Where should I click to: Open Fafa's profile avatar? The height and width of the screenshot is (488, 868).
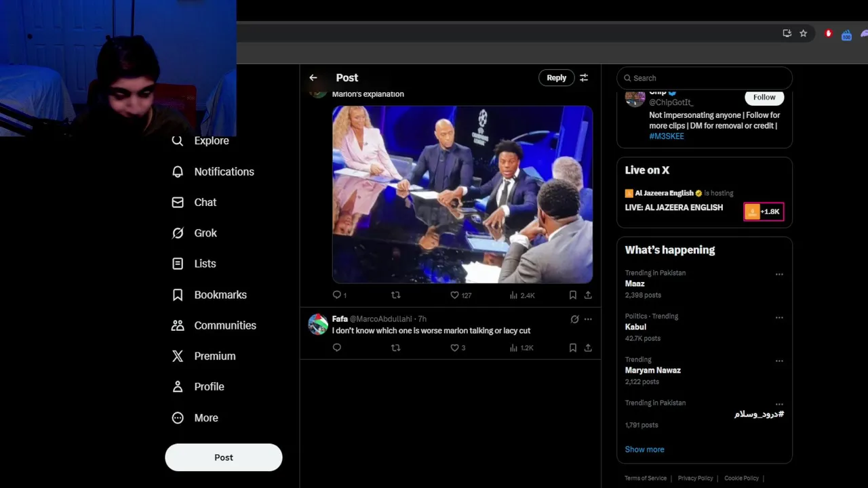pos(318,325)
